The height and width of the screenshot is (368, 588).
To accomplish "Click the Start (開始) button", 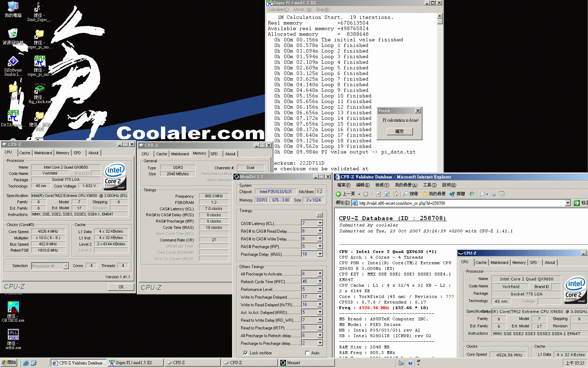I will (x=9, y=363).
